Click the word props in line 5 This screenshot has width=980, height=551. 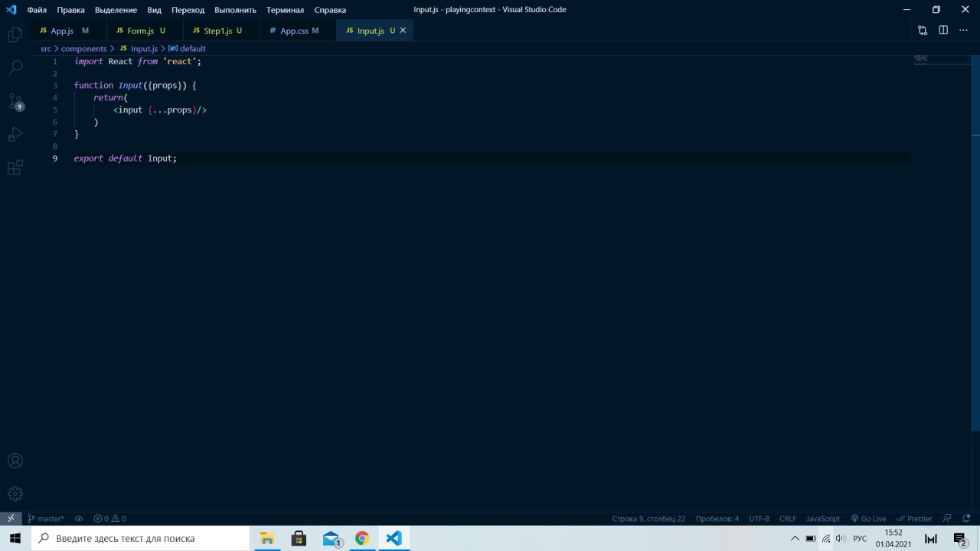pos(179,109)
